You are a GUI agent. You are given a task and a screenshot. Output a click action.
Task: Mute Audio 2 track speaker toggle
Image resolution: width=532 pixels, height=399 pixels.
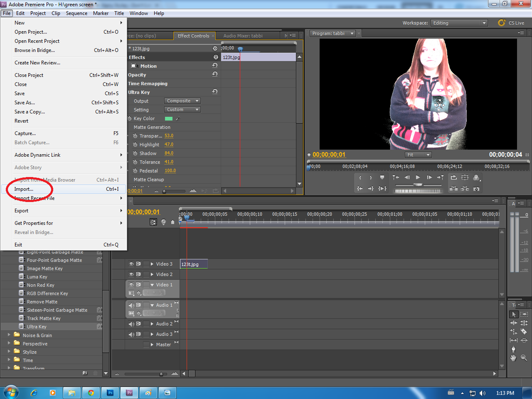(x=131, y=324)
